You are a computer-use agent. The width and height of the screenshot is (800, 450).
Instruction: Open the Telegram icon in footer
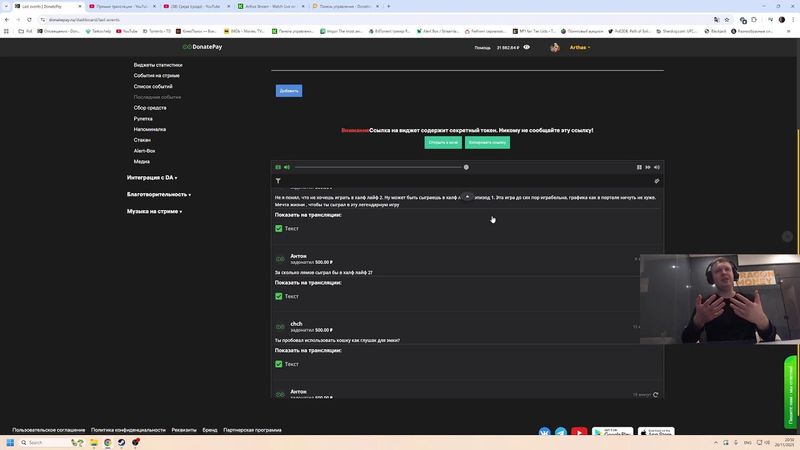click(561, 433)
